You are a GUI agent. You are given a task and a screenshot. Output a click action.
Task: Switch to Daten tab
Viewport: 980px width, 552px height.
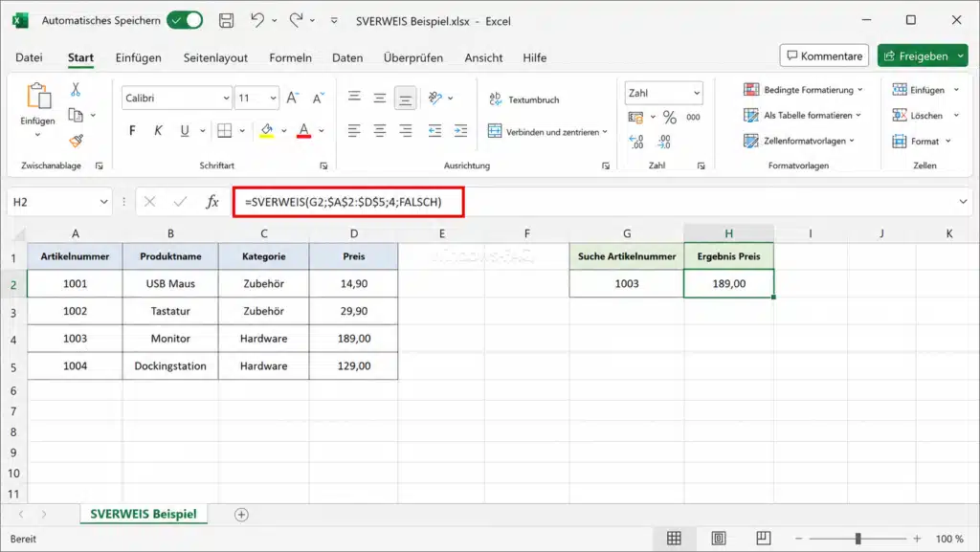pyautogui.click(x=347, y=57)
